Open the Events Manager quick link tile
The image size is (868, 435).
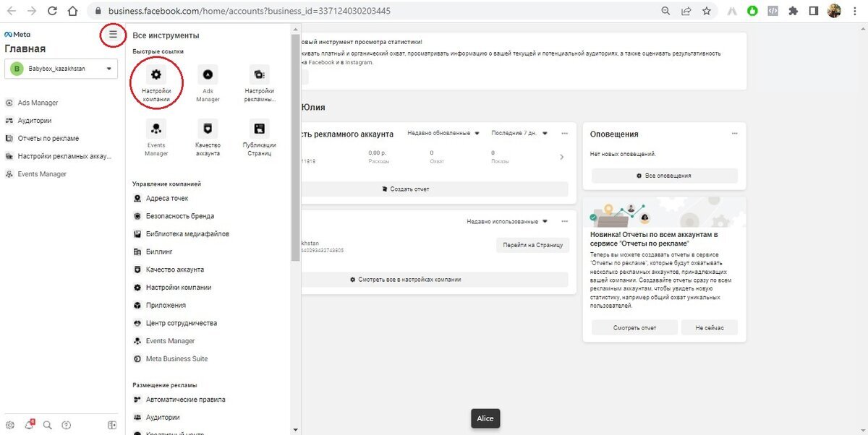(156, 138)
